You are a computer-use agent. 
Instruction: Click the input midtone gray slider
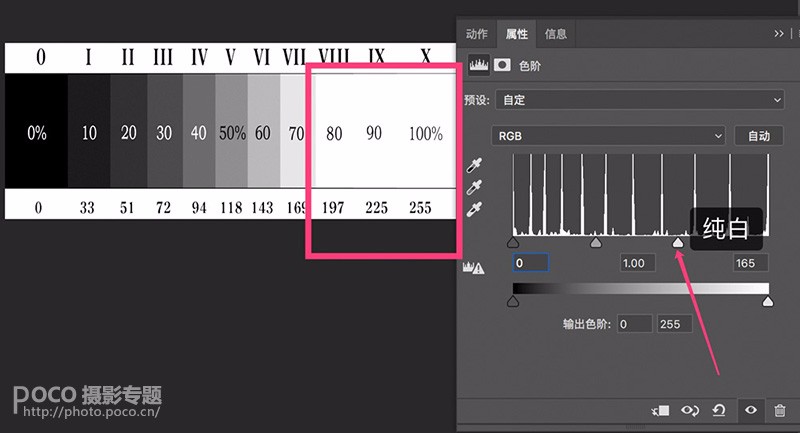(x=595, y=242)
